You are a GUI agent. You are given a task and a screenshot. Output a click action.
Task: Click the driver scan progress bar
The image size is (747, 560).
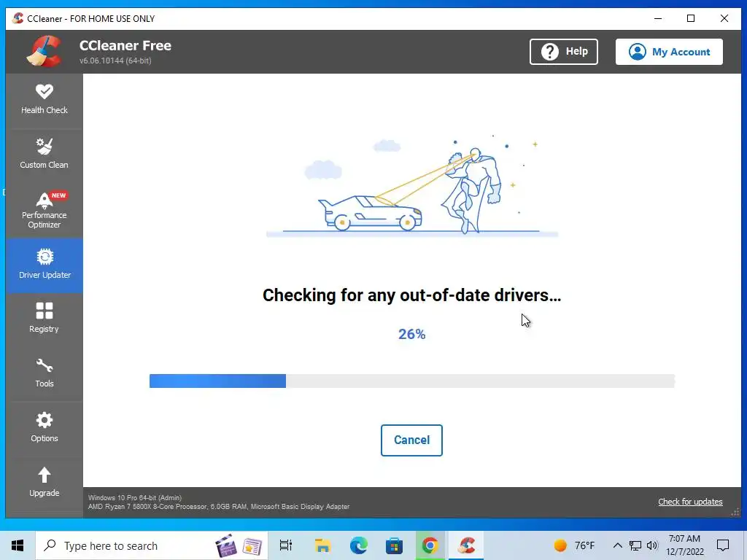(x=412, y=381)
